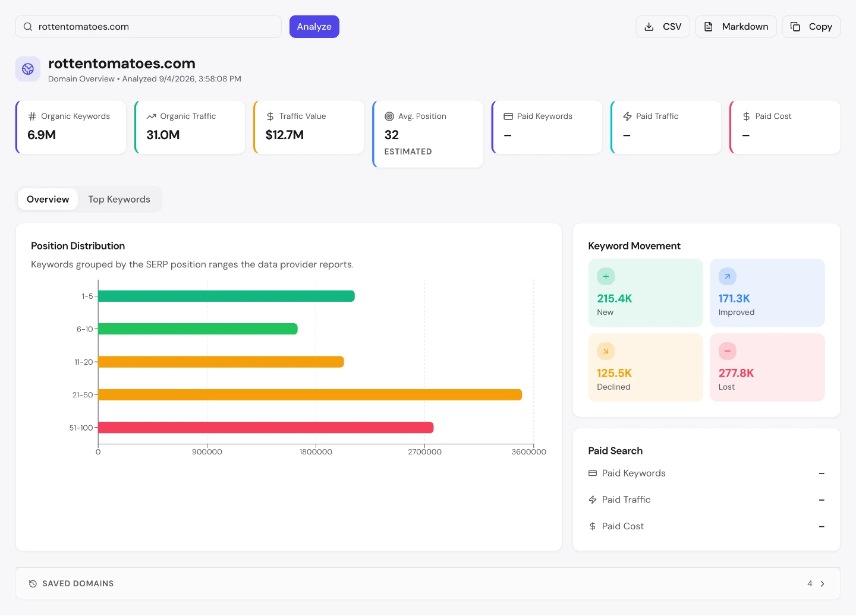
Task: Click the Paid Search heading
Action: (x=615, y=451)
